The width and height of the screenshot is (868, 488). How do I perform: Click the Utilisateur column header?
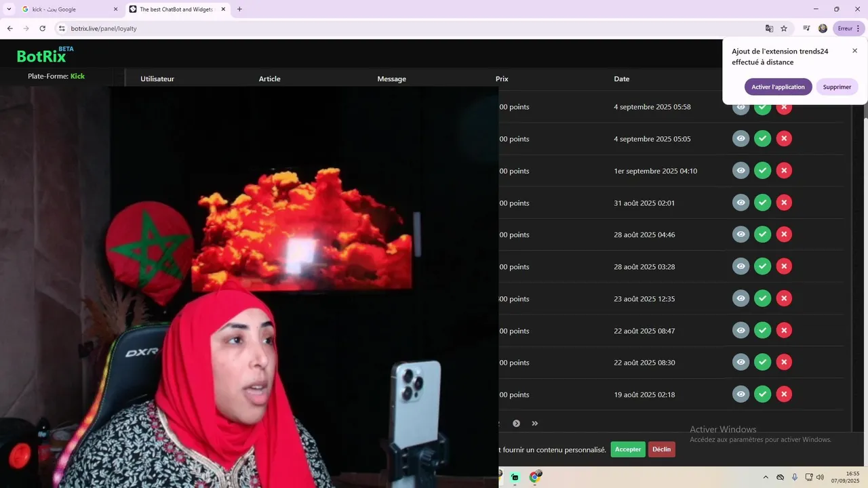tap(157, 79)
